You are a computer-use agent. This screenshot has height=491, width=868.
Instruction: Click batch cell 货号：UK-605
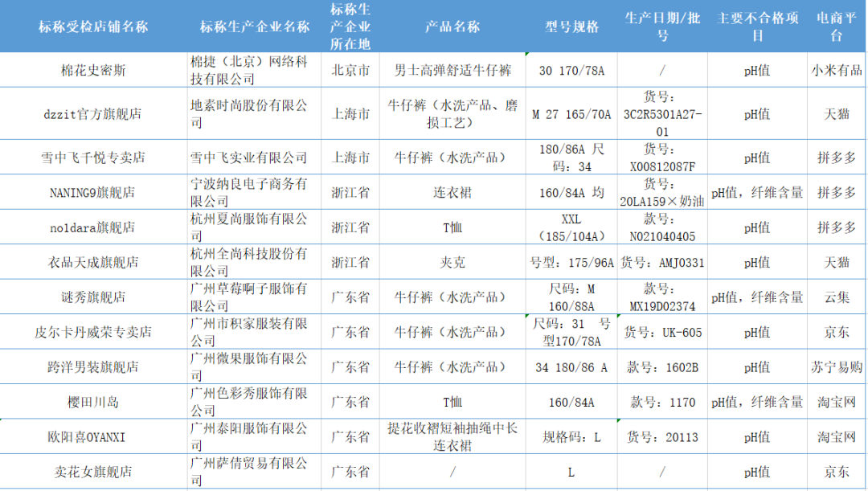point(662,332)
